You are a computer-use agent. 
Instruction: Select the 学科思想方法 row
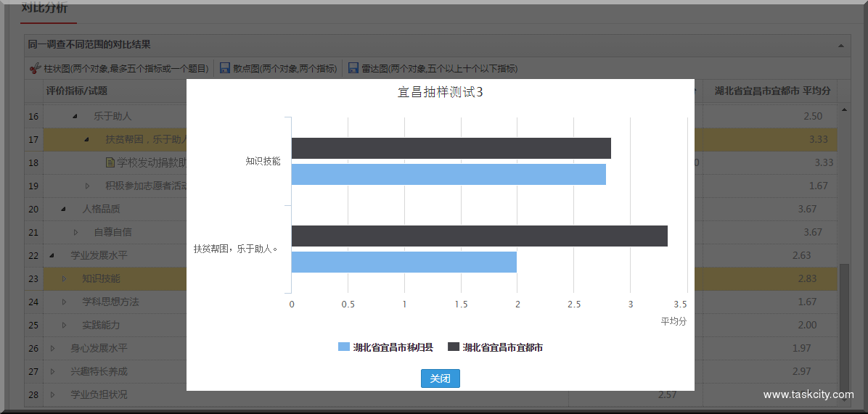[110, 302]
